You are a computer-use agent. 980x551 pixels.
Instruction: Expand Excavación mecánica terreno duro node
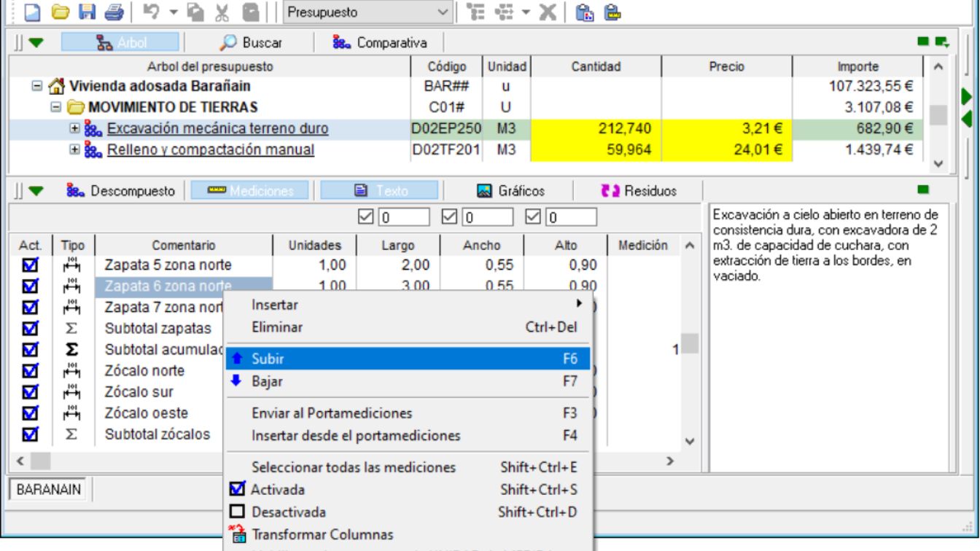(x=74, y=129)
